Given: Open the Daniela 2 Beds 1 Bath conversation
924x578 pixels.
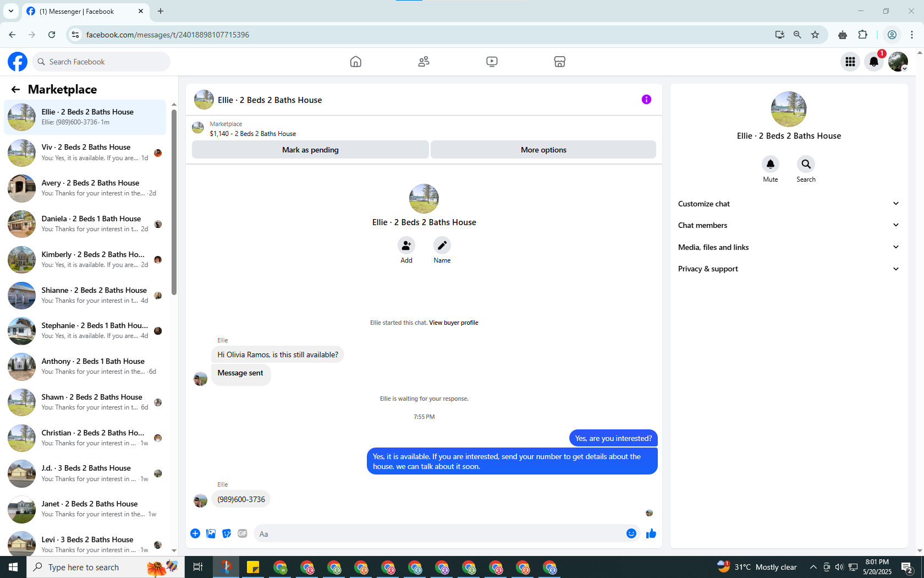Looking at the screenshot, I should pyautogui.click(x=85, y=224).
